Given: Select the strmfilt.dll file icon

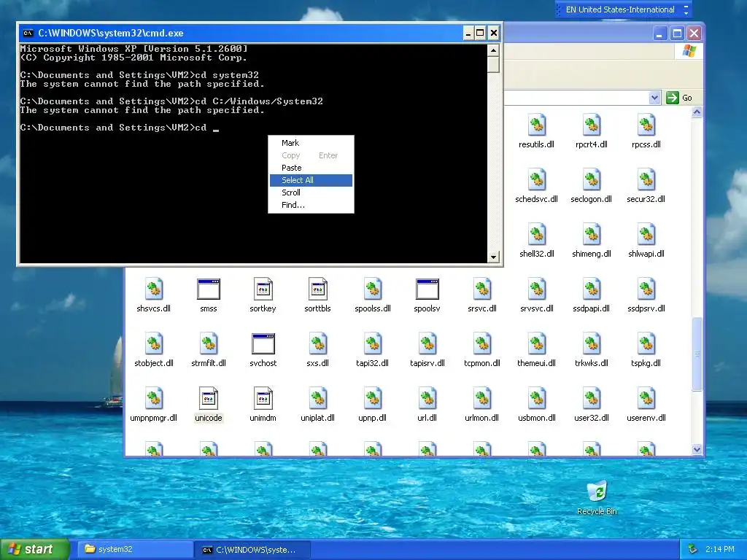Looking at the screenshot, I should [209, 344].
